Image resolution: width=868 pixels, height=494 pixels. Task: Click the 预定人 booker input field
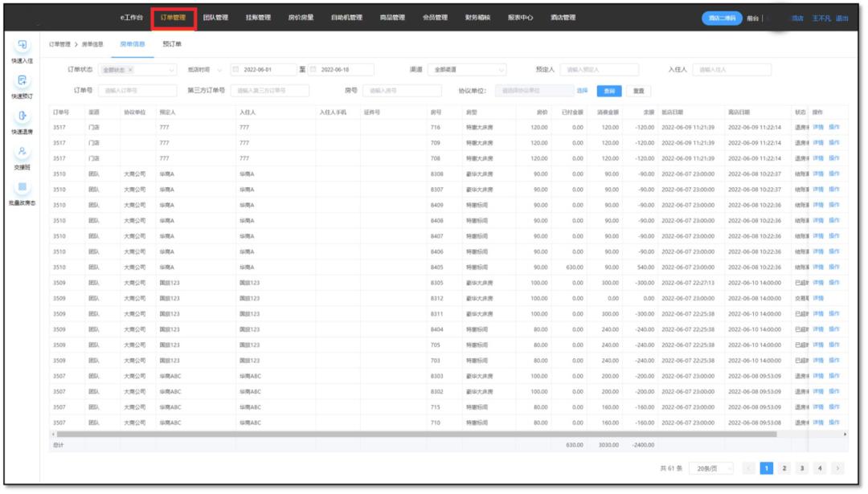click(x=600, y=70)
